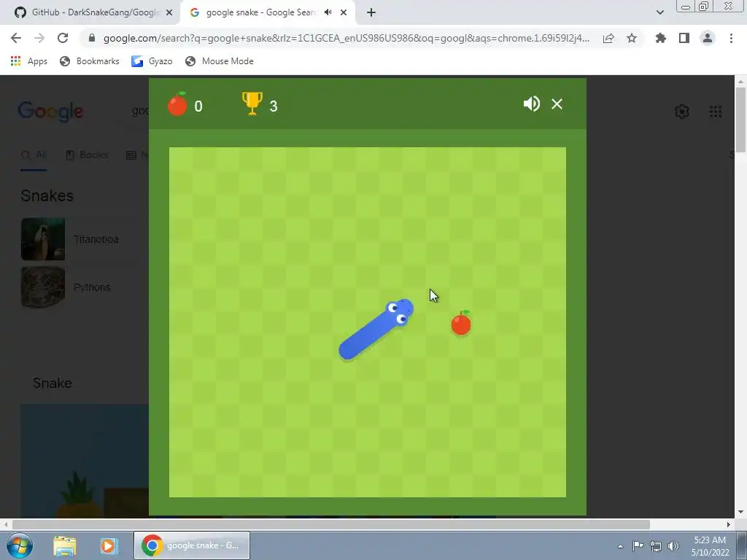Open the Chrome extensions puzzle menu

(x=660, y=38)
